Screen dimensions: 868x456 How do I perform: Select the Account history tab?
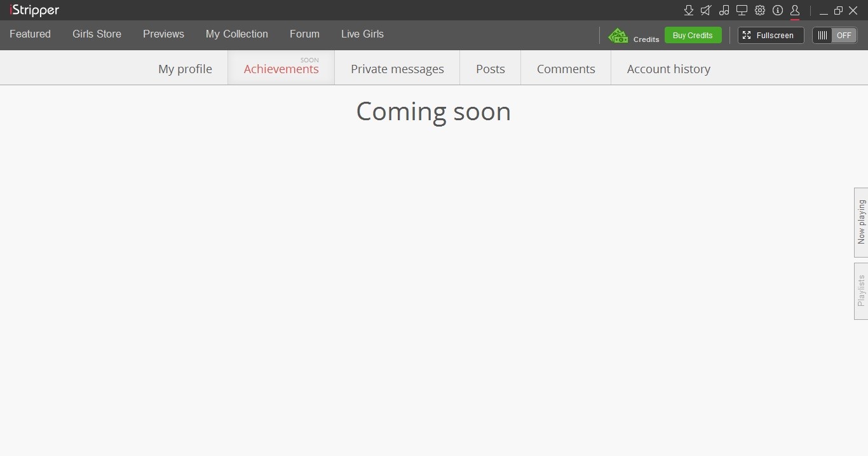click(668, 69)
